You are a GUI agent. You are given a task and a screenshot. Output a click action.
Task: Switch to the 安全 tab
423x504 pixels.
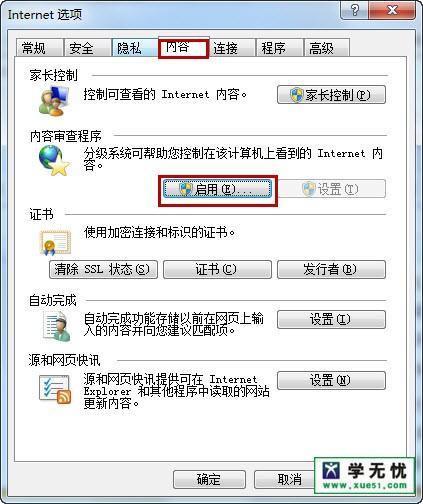coord(87,48)
